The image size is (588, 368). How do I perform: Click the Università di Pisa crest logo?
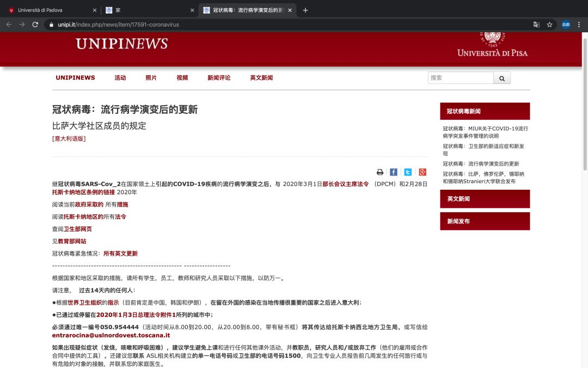pos(492,45)
